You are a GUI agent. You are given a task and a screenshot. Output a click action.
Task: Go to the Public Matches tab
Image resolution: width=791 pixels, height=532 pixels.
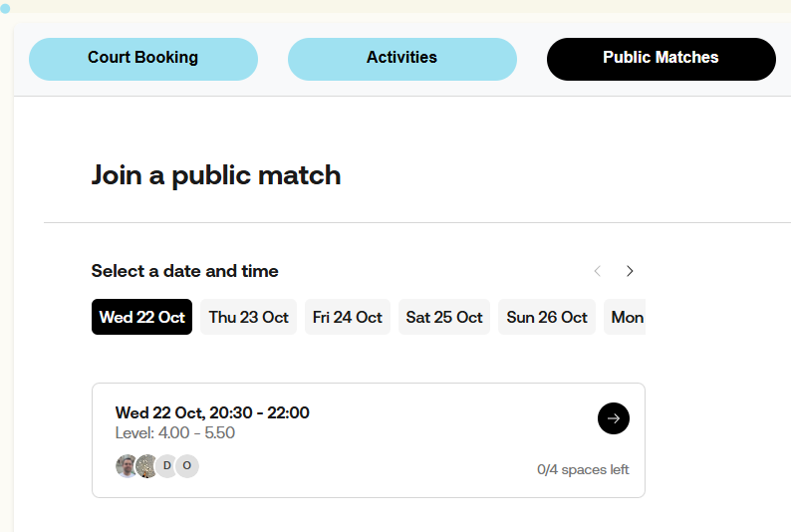(x=660, y=58)
